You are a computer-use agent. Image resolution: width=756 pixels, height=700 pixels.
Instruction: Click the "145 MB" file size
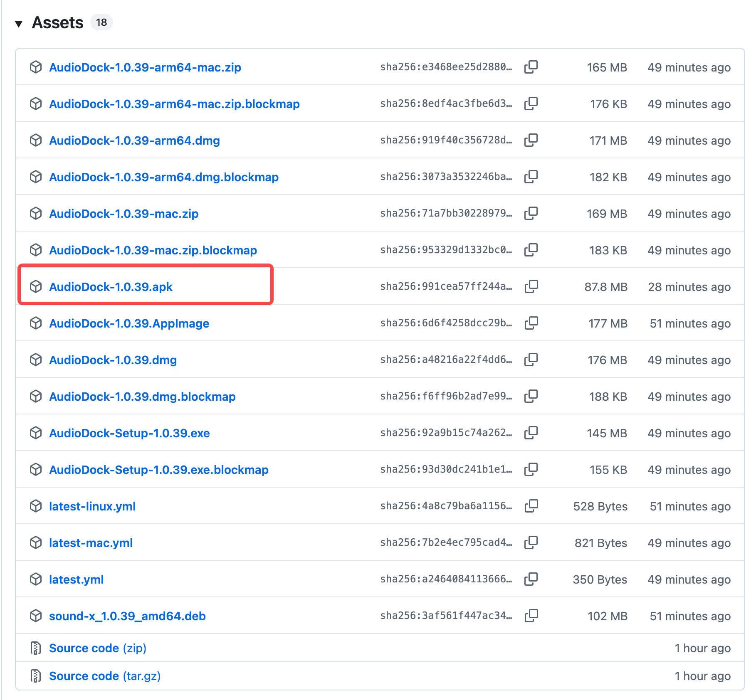coord(607,433)
